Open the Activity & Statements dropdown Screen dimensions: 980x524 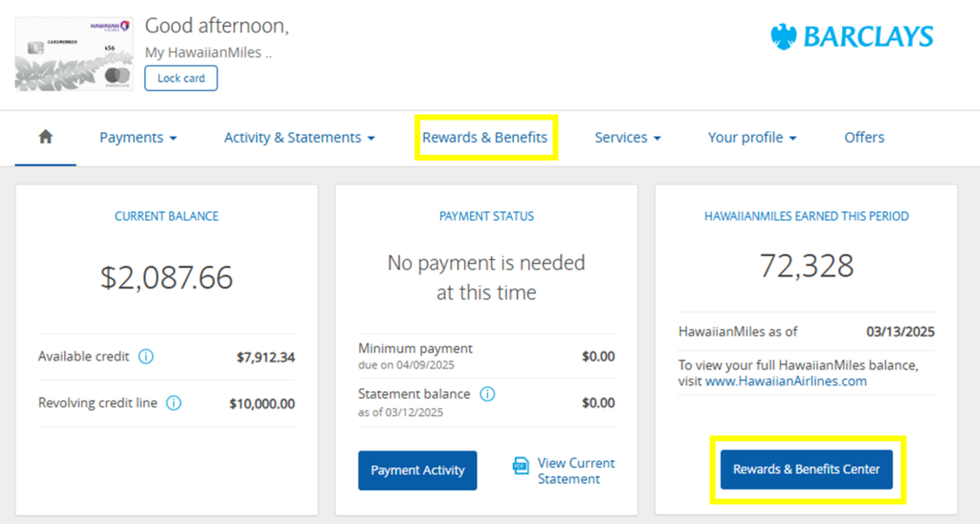(x=300, y=138)
